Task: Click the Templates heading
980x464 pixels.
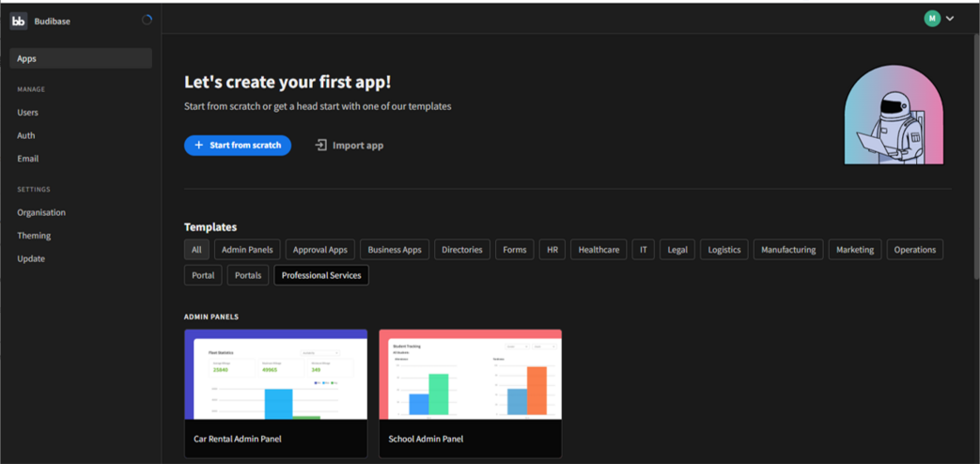Action: coord(210,227)
